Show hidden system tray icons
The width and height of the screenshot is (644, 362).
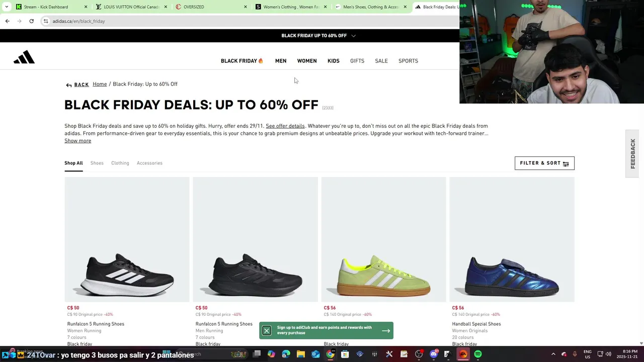[553, 354]
